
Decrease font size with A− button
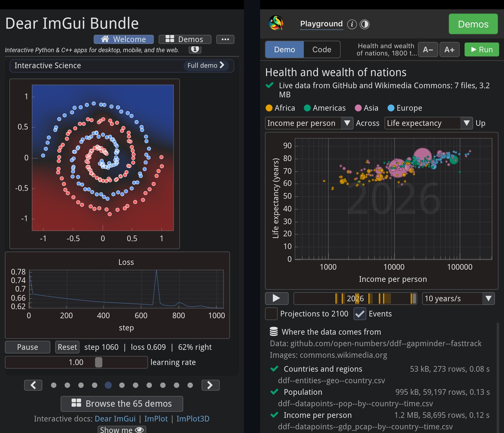(x=428, y=50)
